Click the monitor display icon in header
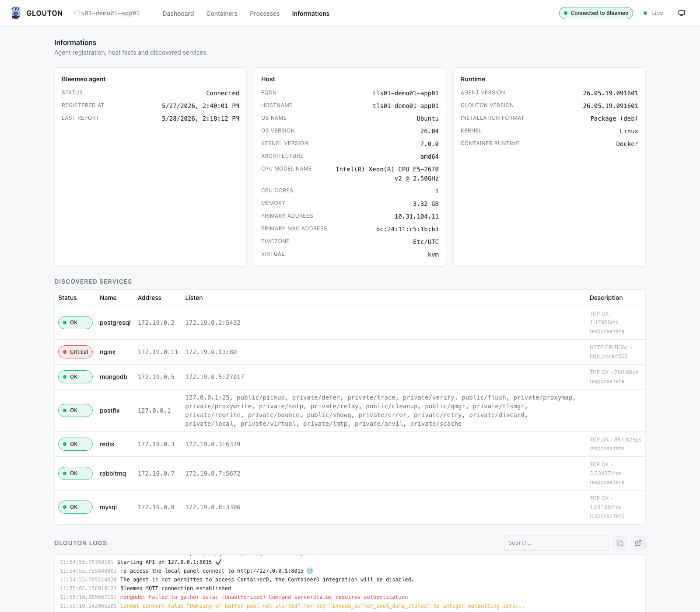The image size is (700, 612). pos(682,13)
